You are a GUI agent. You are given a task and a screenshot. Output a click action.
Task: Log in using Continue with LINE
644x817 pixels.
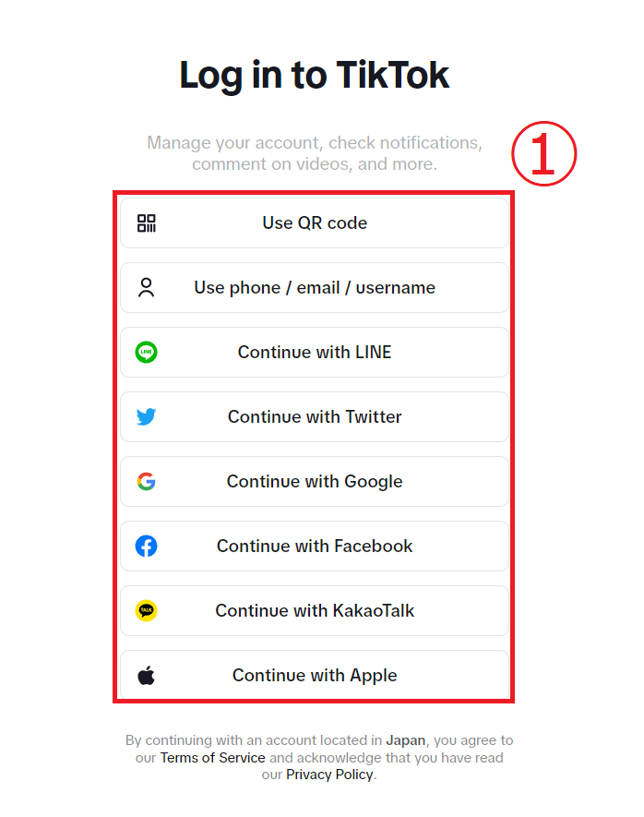(315, 353)
